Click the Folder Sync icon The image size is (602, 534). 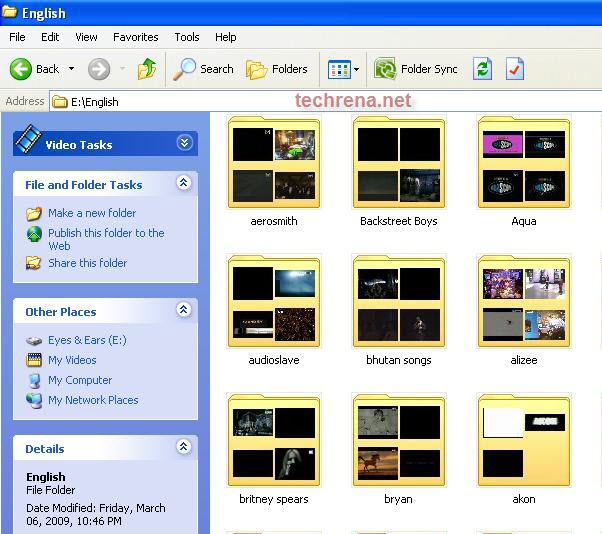point(385,69)
